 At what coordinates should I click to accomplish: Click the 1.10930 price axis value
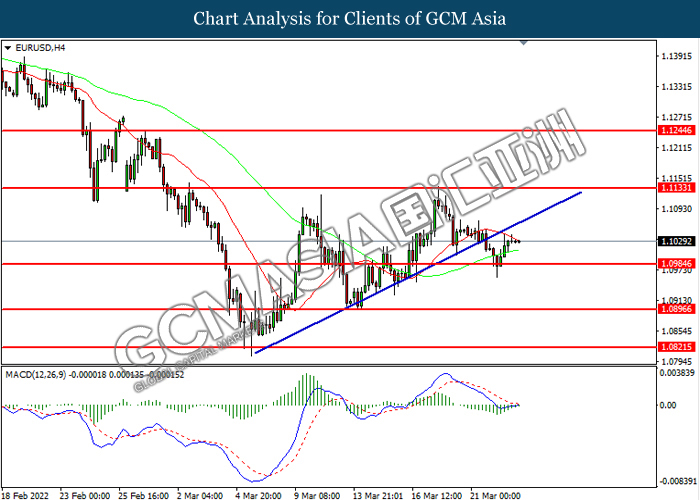[677, 208]
